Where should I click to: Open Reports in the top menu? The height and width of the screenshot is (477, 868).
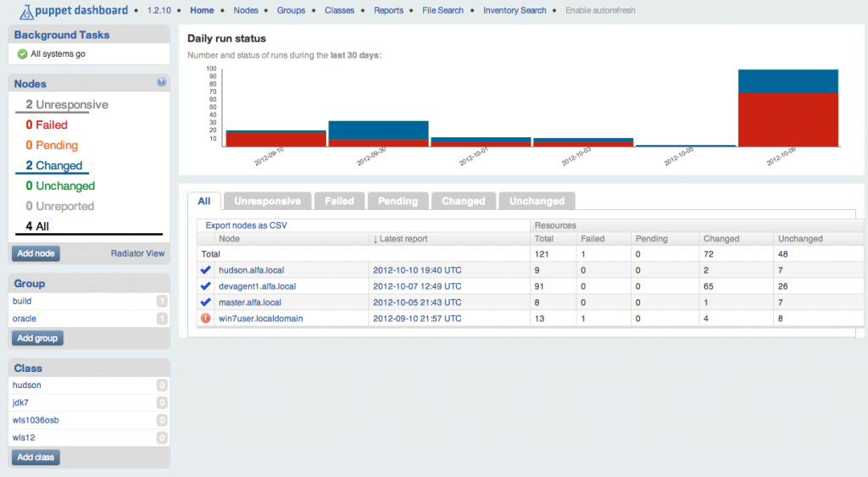388,11
